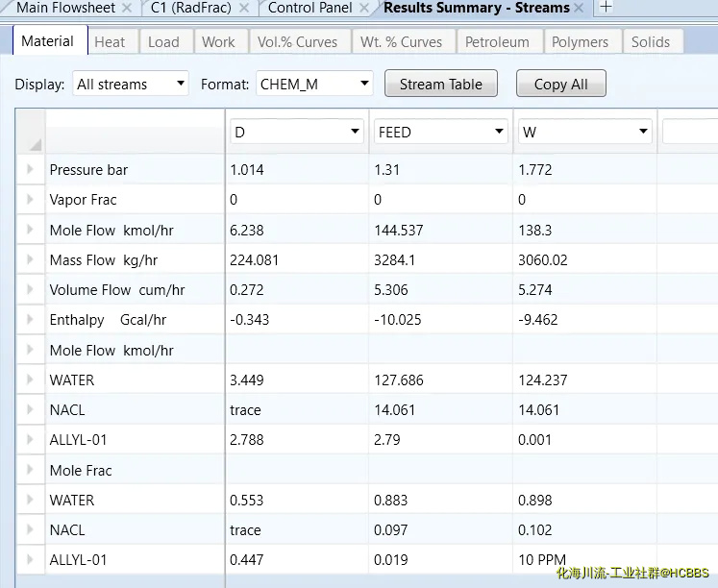Click W mole flow value 138.3
This screenshot has height=588, width=718.
(534, 230)
